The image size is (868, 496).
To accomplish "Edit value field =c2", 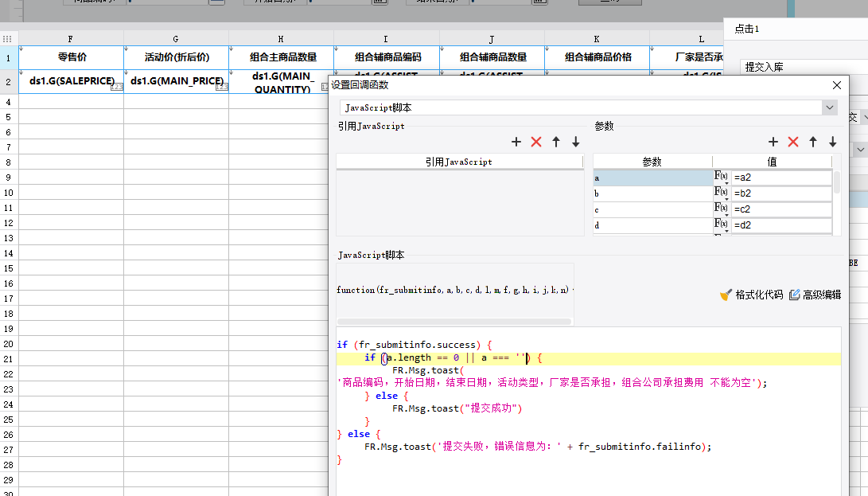I will pos(781,209).
